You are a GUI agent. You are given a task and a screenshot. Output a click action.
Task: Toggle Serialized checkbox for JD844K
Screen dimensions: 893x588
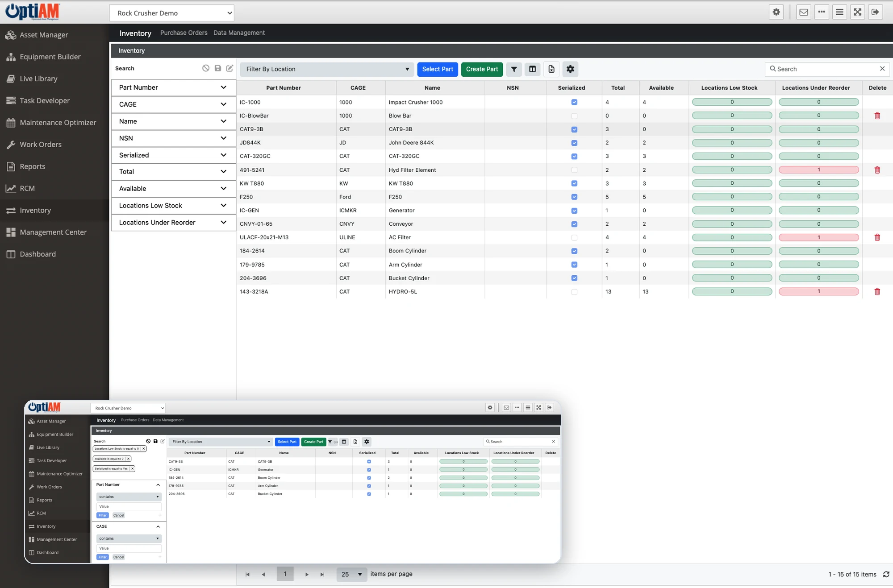point(574,143)
